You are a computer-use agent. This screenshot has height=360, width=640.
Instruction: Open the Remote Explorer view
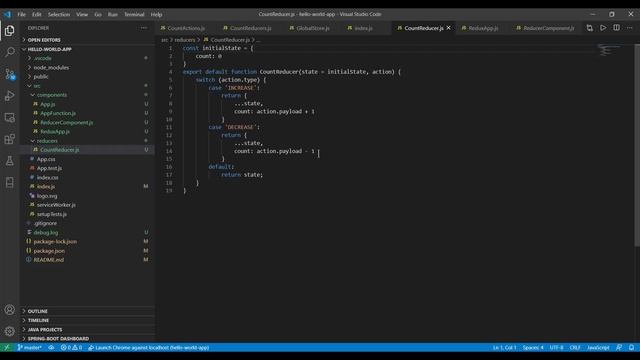coord(9,118)
